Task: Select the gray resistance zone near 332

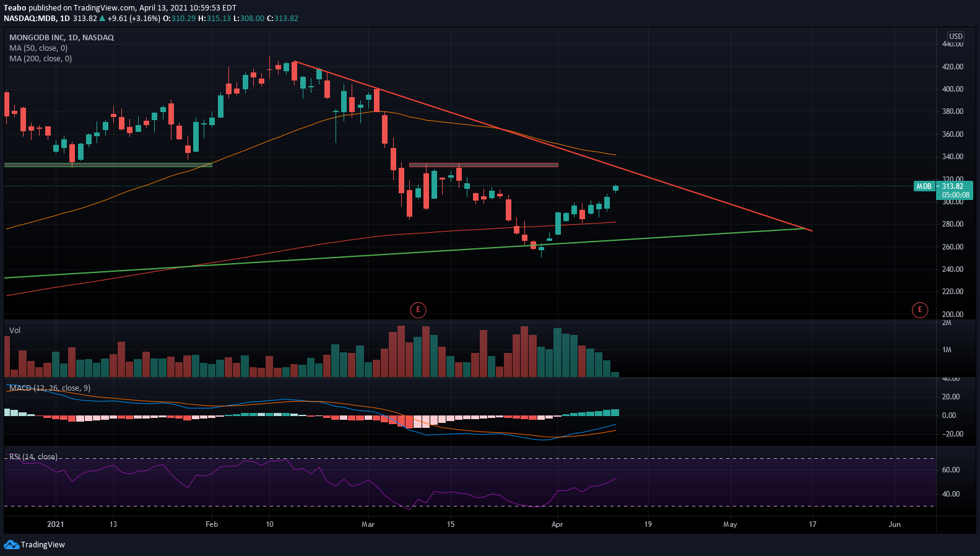Action: point(483,165)
